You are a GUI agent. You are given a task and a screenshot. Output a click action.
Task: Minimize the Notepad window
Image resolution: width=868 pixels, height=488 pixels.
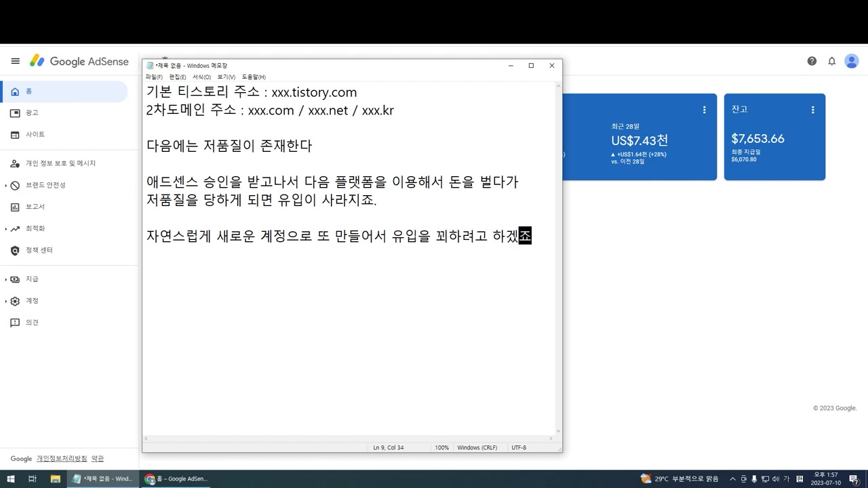click(511, 66)
